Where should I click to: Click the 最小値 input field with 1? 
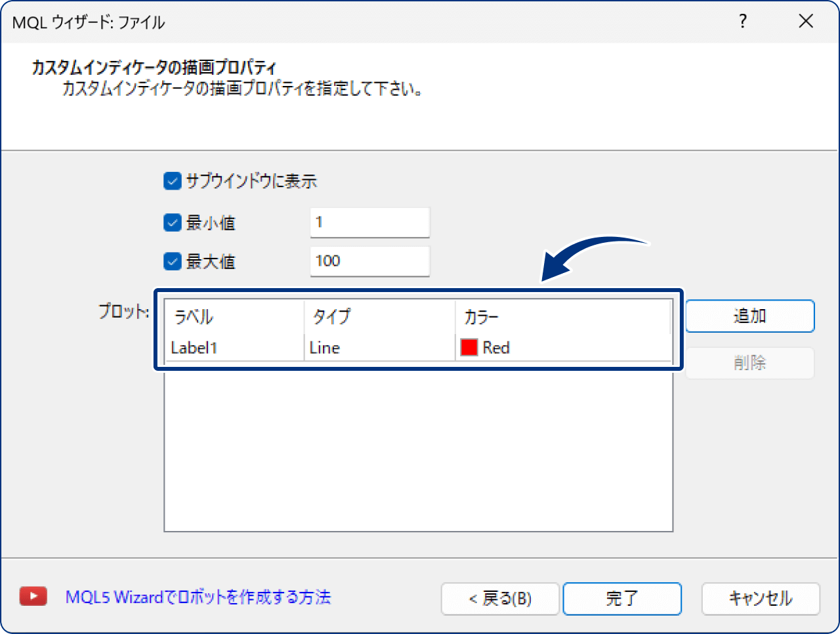pos(370,222)
